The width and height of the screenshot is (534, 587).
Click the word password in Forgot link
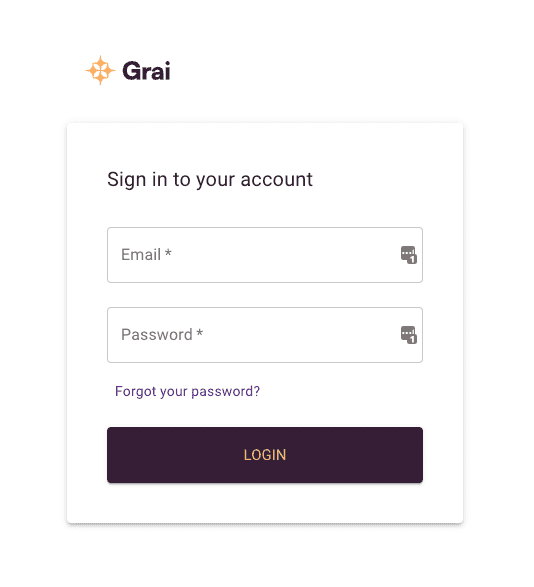tap(222, 392)
